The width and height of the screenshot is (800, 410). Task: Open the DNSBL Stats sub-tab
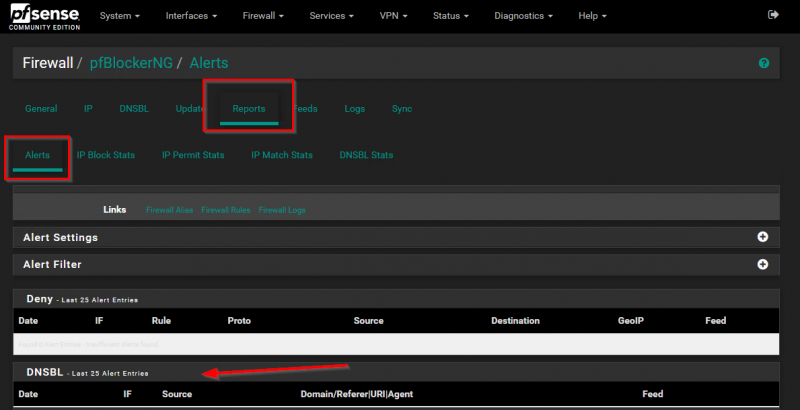coord(366,155)
